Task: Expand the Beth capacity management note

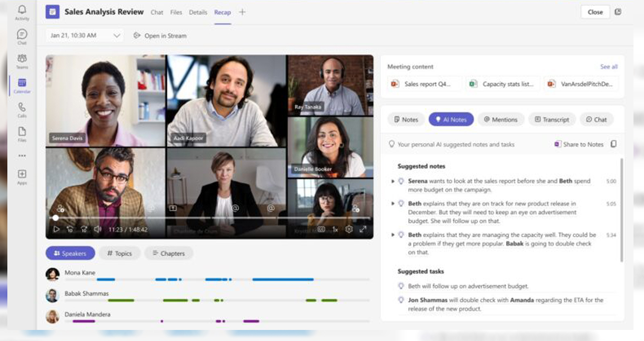Action: coord(393,235)
